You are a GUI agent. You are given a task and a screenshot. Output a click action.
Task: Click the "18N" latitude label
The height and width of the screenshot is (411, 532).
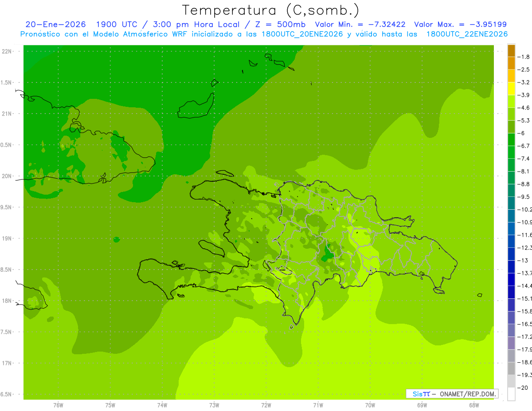(7, 301)
